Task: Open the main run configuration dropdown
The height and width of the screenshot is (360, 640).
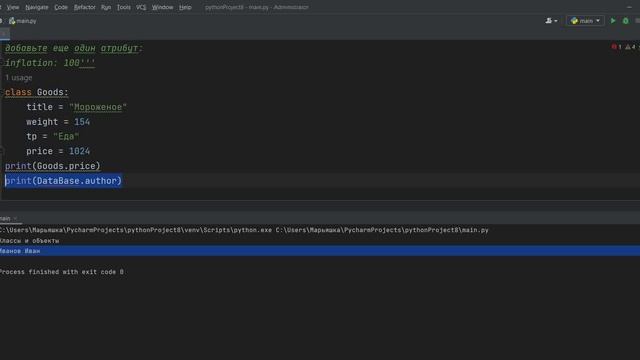Action: pyautogui.click(x=585, y=20)
